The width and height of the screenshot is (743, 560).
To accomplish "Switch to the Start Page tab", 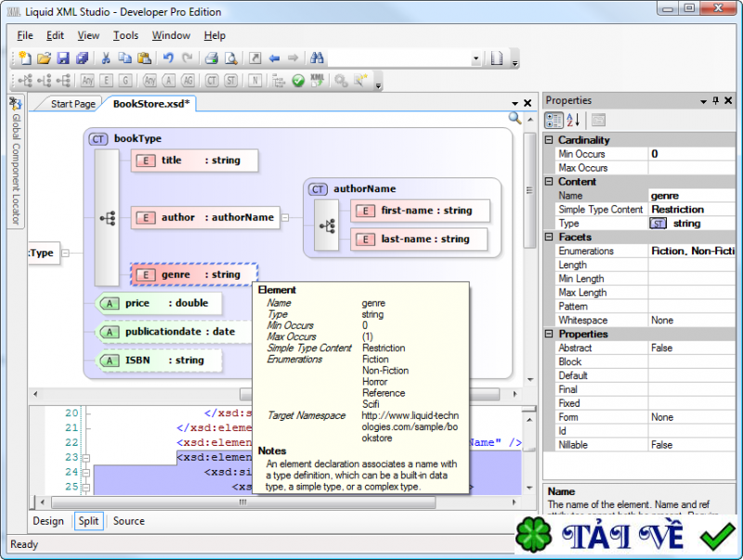I will (72, 104).
